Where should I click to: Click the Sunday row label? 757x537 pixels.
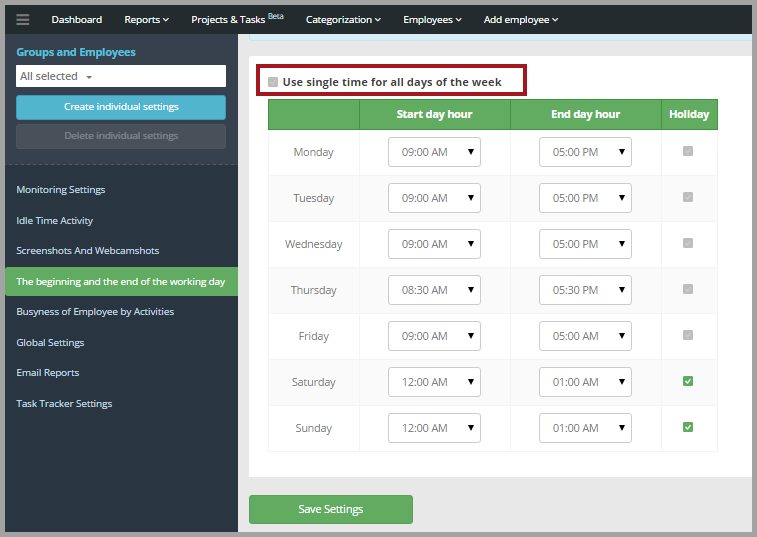point(313,428)
